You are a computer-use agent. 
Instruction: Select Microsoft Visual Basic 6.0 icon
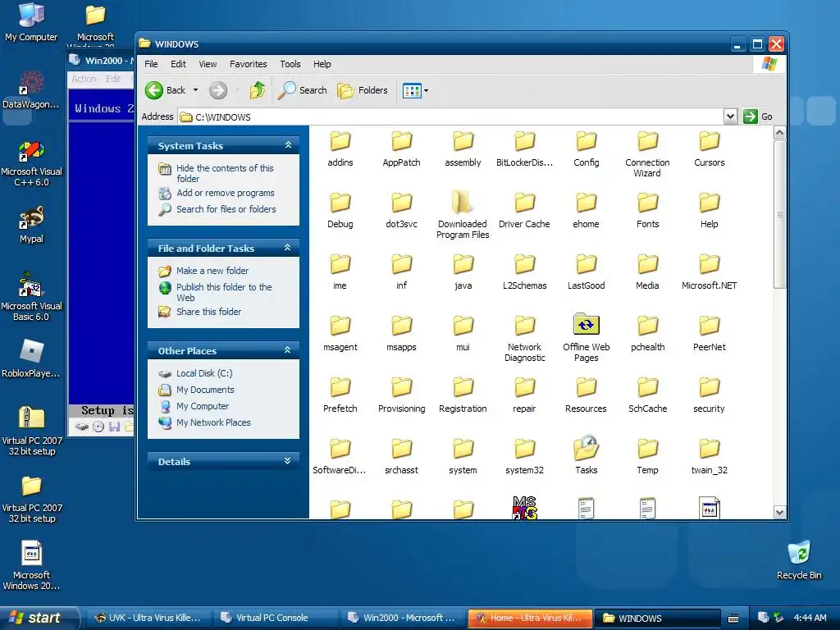[31, 297]
